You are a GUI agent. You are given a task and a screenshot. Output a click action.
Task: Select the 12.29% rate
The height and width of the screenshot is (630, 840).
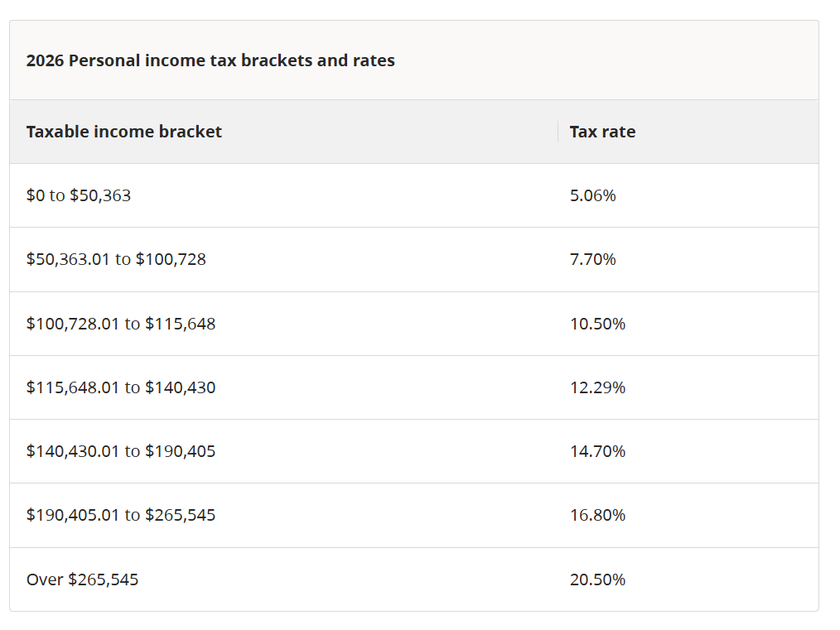597,387
